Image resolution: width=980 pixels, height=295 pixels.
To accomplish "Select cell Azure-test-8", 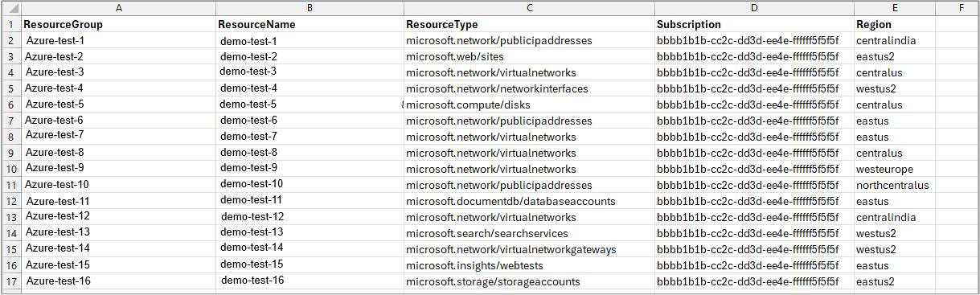I will tap(119, 153).
